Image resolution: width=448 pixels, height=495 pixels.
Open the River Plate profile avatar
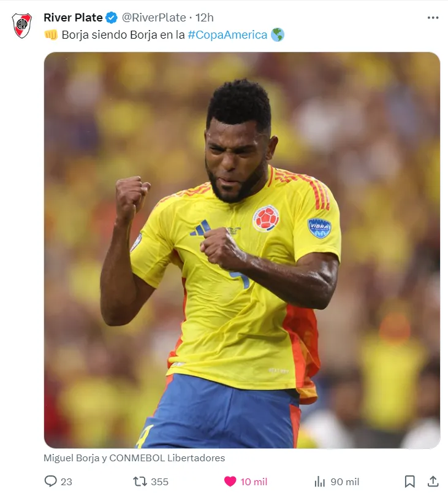[x=22, y=26]
